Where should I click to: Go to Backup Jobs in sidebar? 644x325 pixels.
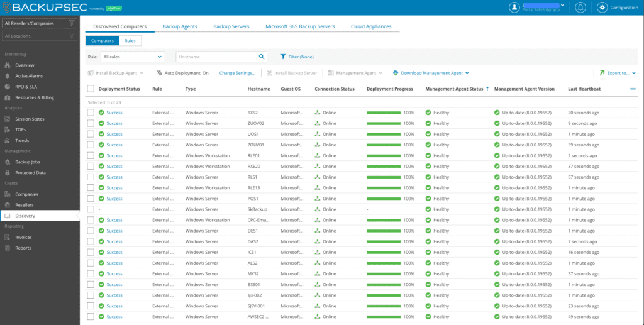(x=27, y=162)
